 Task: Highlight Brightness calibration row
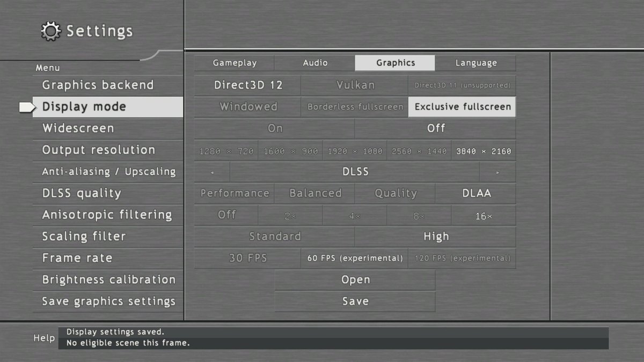click(108, 280)
